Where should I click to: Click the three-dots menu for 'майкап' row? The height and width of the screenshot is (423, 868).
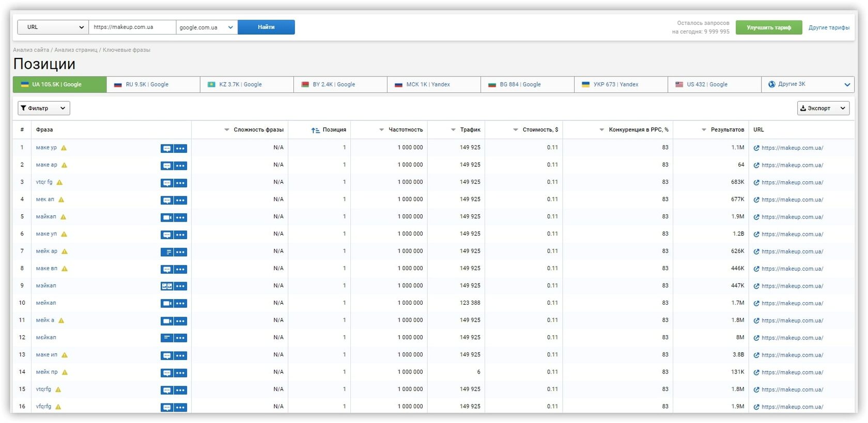(x=180, y=217)
